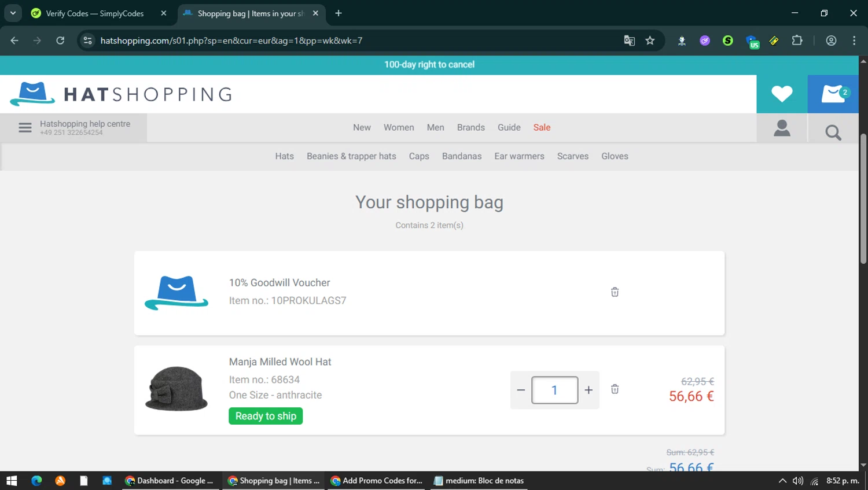Screen dimensions: 868x490
Task: Go to the Ear warmers category
Action: pos(519,156)
